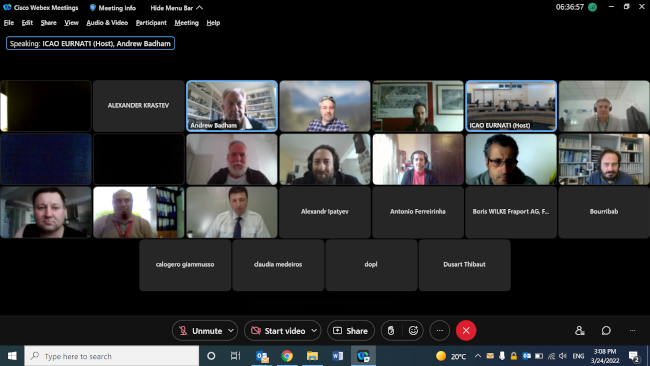Open Outlook from the taskbar
Viewport: 650px width, 366px height.
coord(262,356)
